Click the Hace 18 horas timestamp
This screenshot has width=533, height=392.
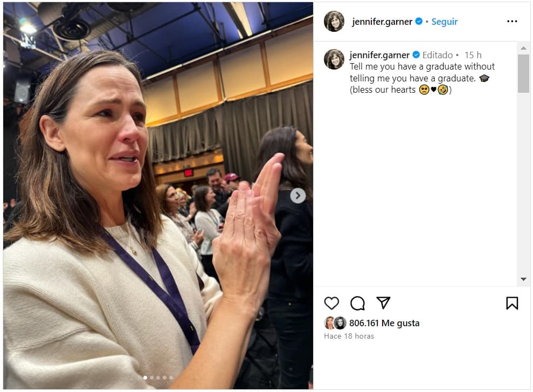pos(348,335)
